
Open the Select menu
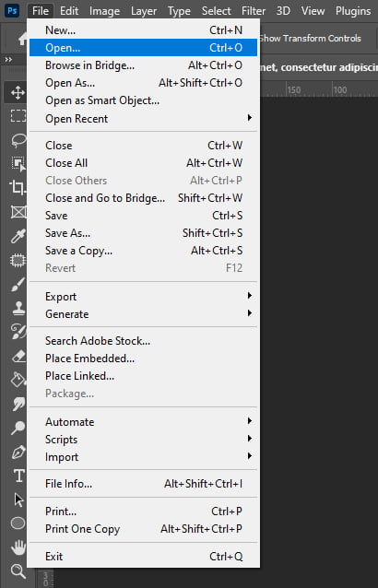216,11
